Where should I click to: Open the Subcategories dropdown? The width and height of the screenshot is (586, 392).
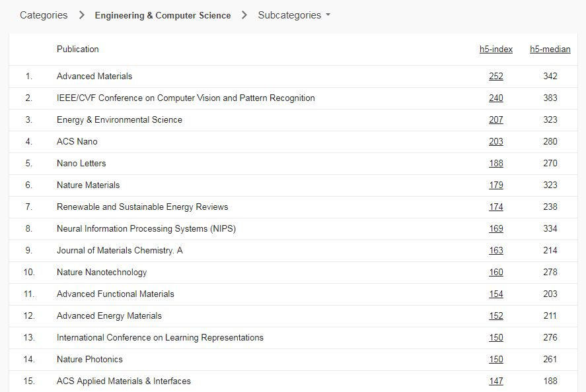pos(294,15)
